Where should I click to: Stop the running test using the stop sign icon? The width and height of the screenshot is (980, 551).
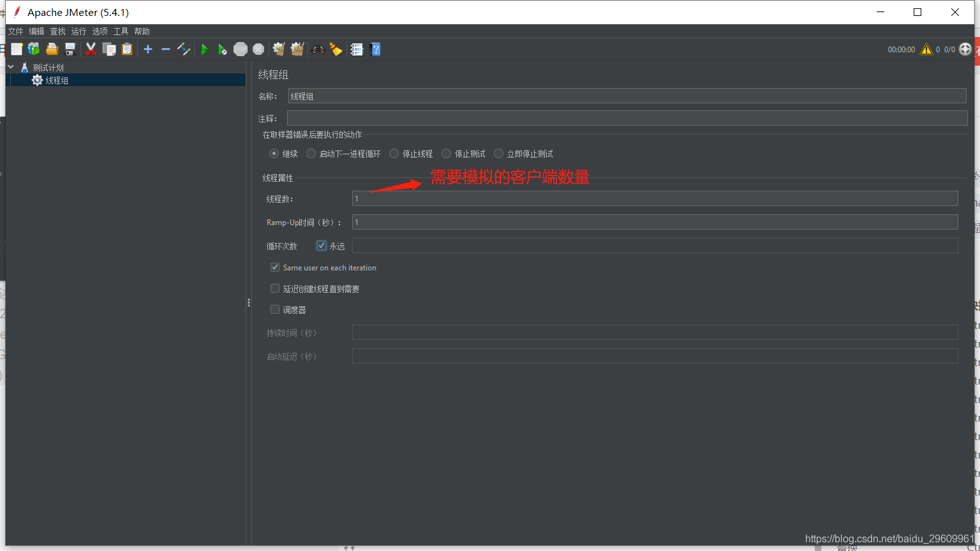[x=241, y=49]
